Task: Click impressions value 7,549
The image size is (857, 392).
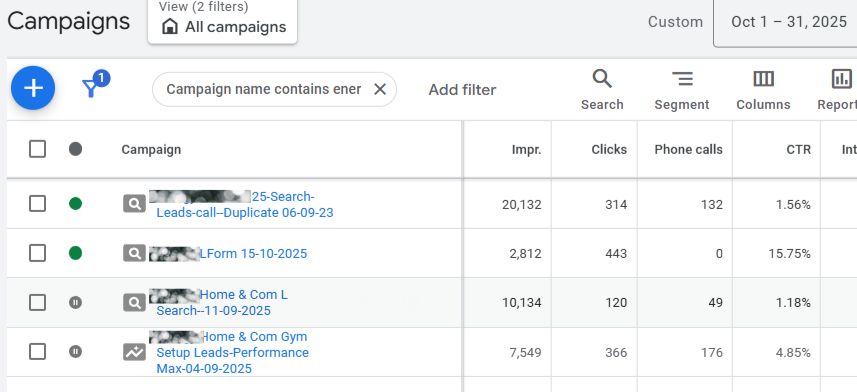Action: (x=525, y=353)
